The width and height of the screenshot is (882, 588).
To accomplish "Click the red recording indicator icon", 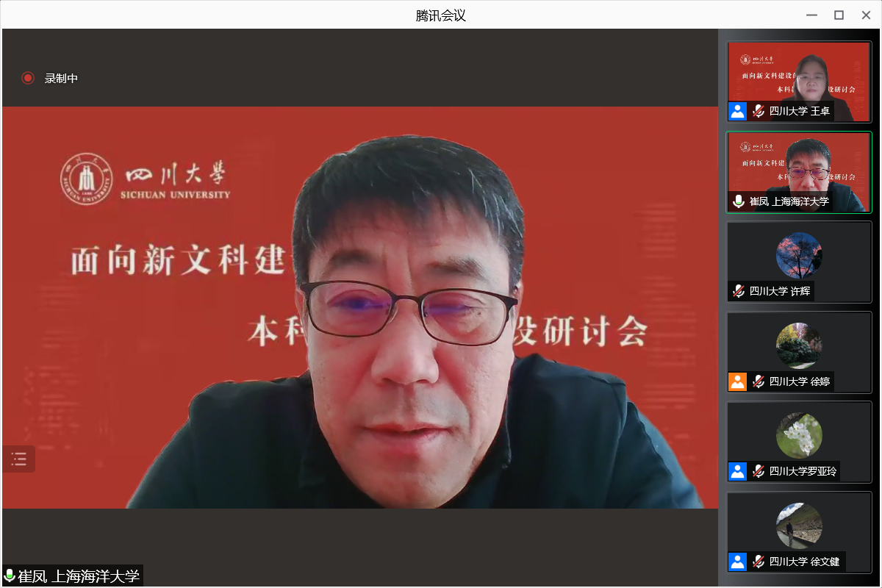I will click(x=28, y=78).
